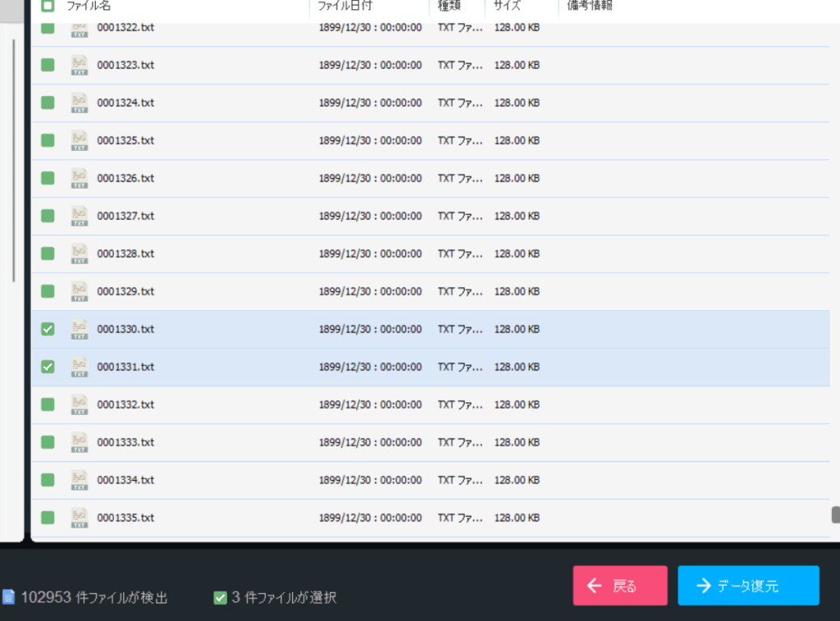The image size is (840, 621).
Task: Sort by the サイズ column header
Action: (x=507, y=6)
